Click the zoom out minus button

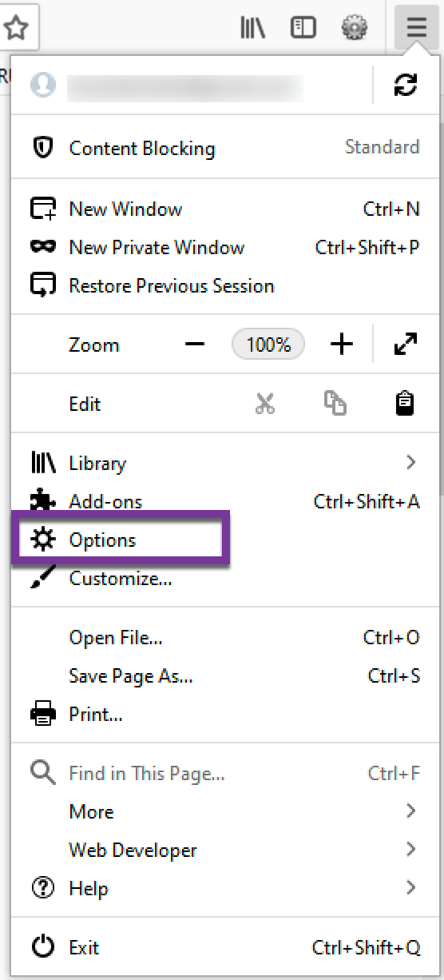coord(195,345)
